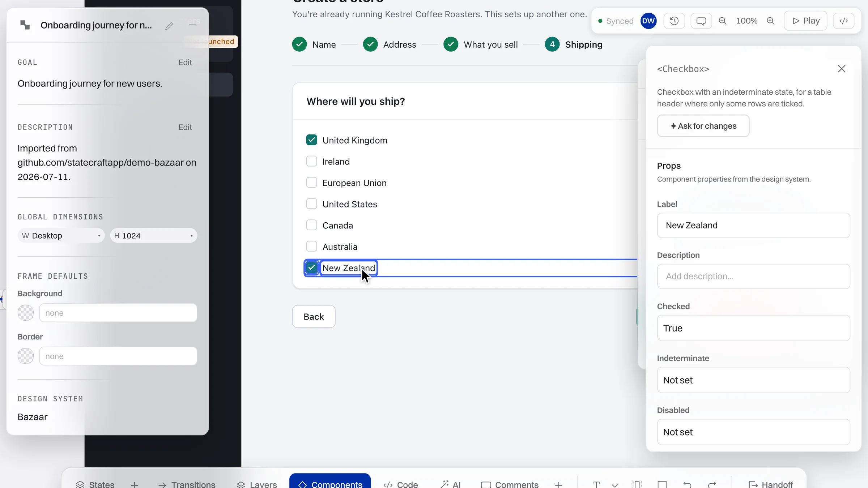Select the text tool T icon
868x488 pixels.
click(x=597, y=484)
